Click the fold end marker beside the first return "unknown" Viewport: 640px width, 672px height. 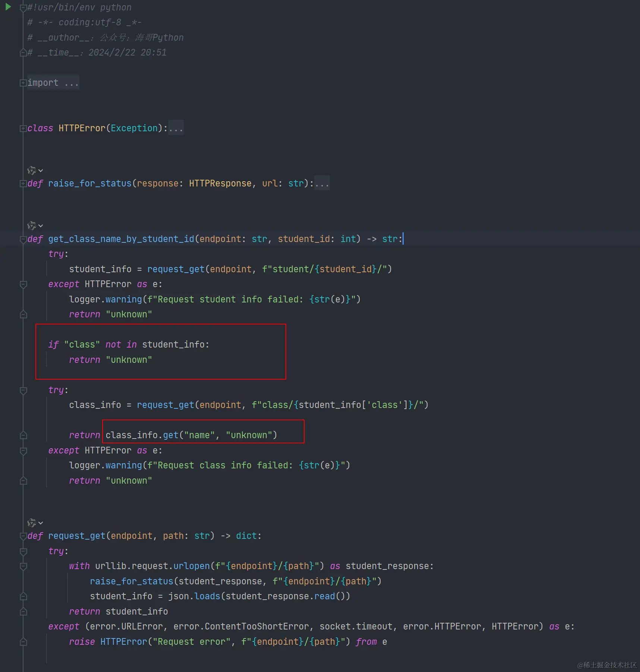[x=23, y=315]
